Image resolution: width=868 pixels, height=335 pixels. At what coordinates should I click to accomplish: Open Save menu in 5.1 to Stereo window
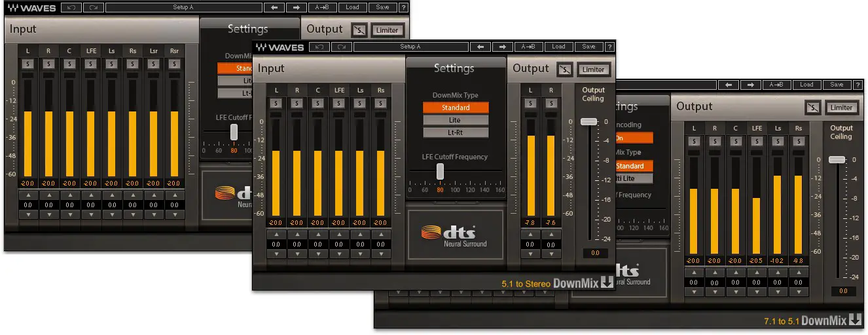coord(588,47)
